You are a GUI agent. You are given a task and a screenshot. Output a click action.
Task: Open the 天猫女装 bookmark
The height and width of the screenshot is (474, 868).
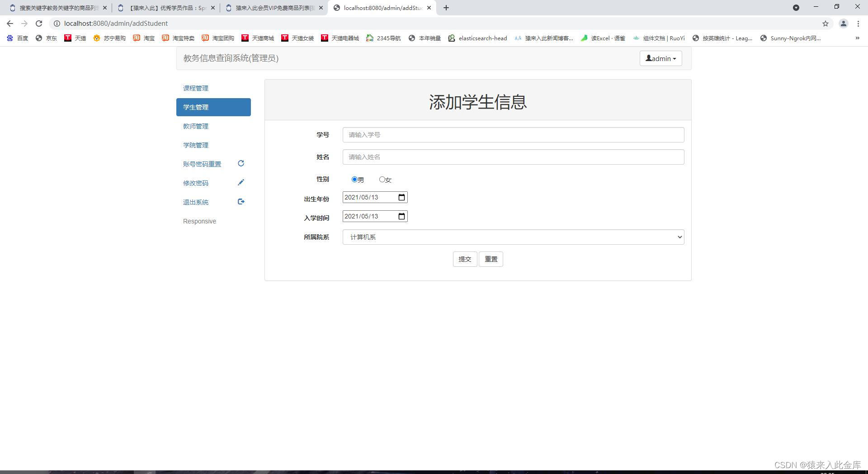point(297,38)
